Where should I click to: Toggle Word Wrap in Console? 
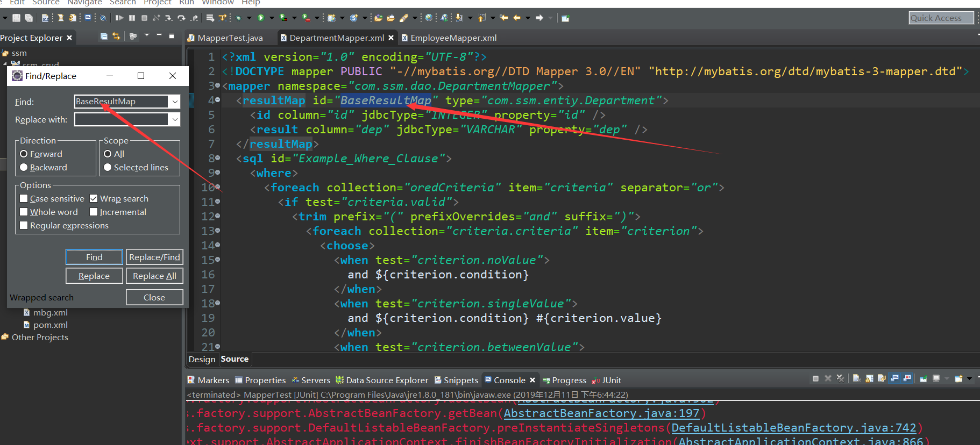(x=882, y=378)
